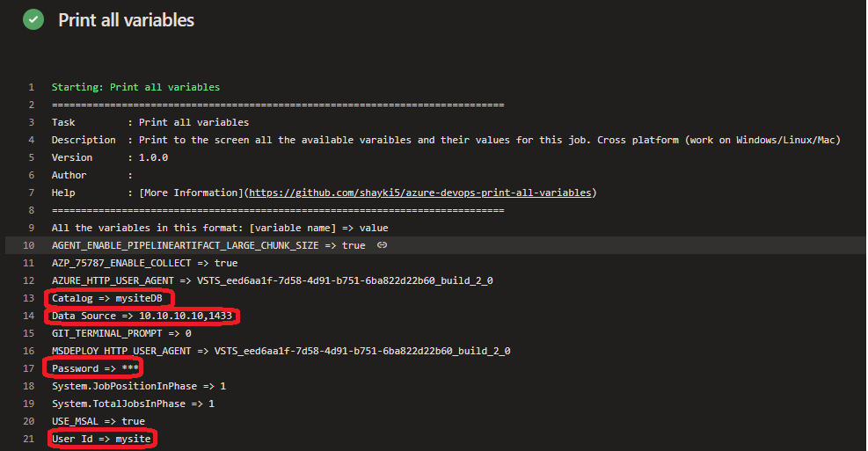Select log line number 13
The height and width of the screenshot is (451, 868).
pos(29,298)
